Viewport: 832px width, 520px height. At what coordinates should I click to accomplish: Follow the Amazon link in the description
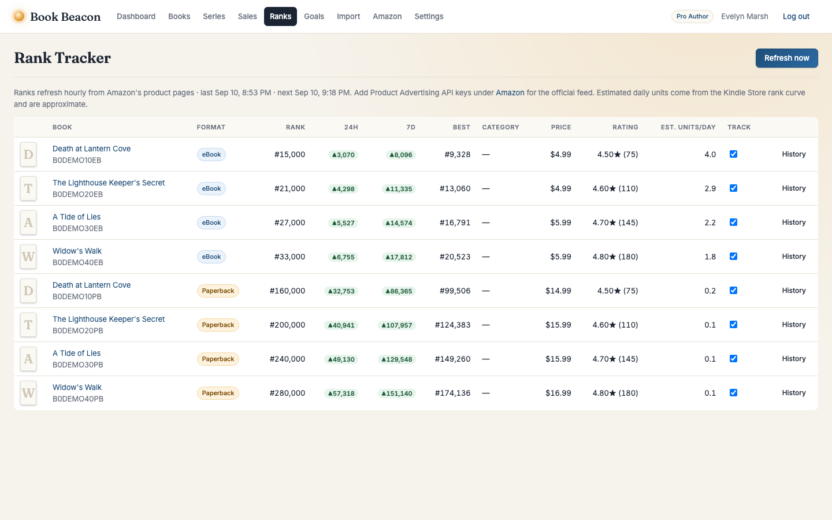(x=510, y=92)
